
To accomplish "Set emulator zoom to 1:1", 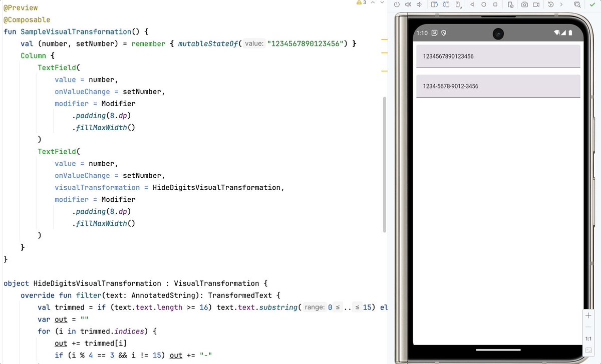I will point(588,339).
